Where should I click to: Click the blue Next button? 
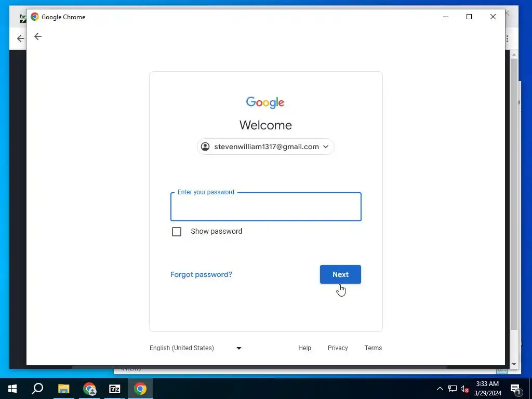(x=340, y=274)
